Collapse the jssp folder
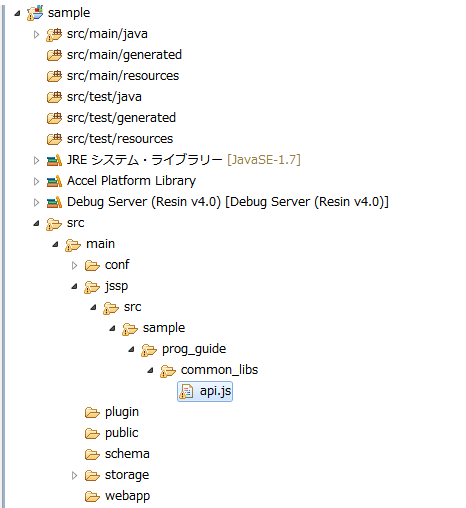The height and width of the screenshot is (508, 466). click(75, 286)
